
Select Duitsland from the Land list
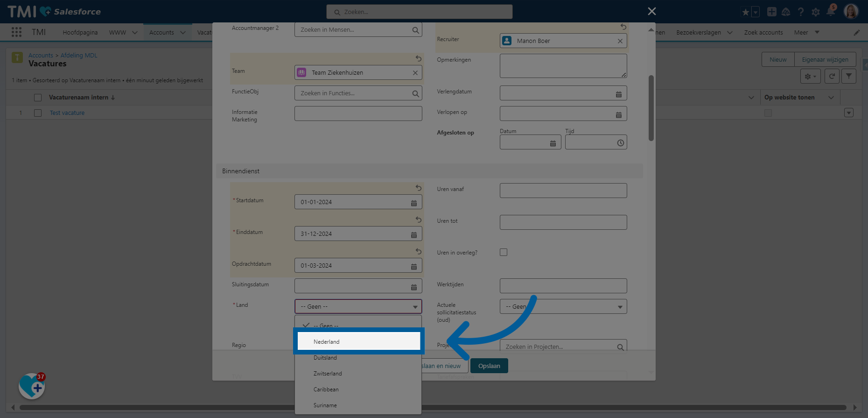point(358,358)
